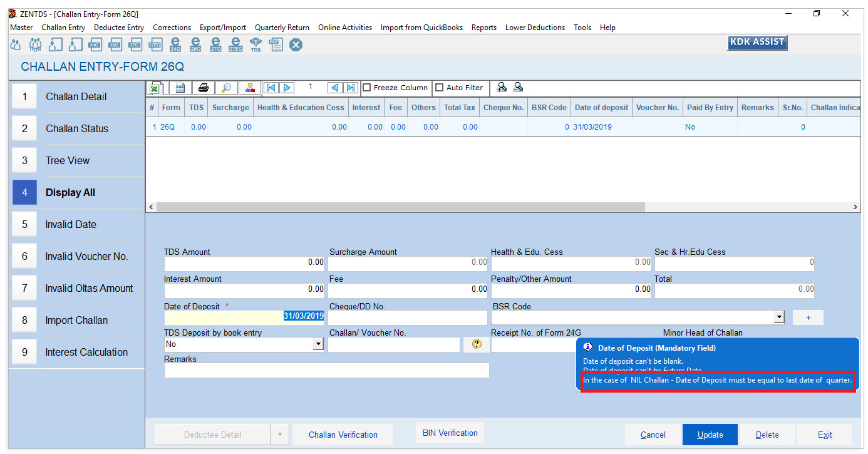Tick the Auto Filter checkbox
Image resolution: width=868 pixels, height=454 pixels.
(440, 88)
